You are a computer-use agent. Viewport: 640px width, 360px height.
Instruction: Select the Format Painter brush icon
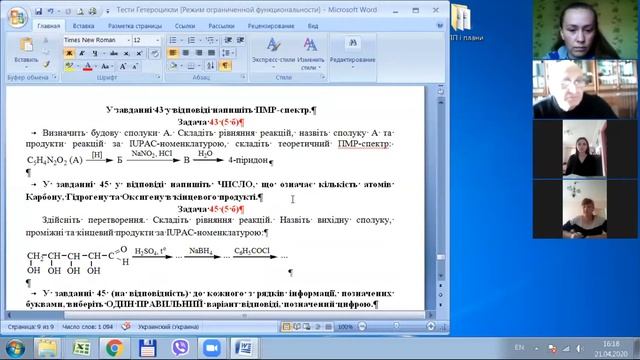pyautogui.click(x=46, y=64)
